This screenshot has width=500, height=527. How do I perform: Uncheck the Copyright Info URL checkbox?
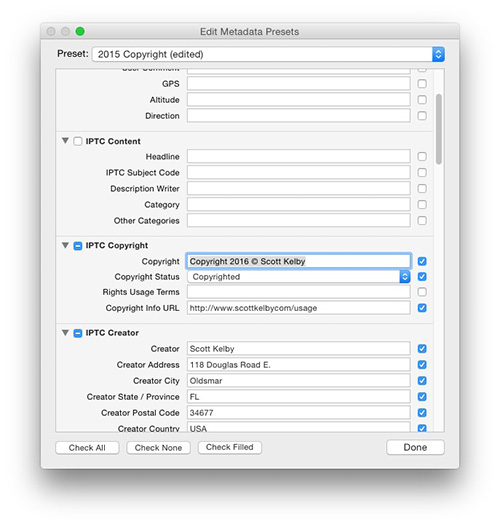point(422,308)
